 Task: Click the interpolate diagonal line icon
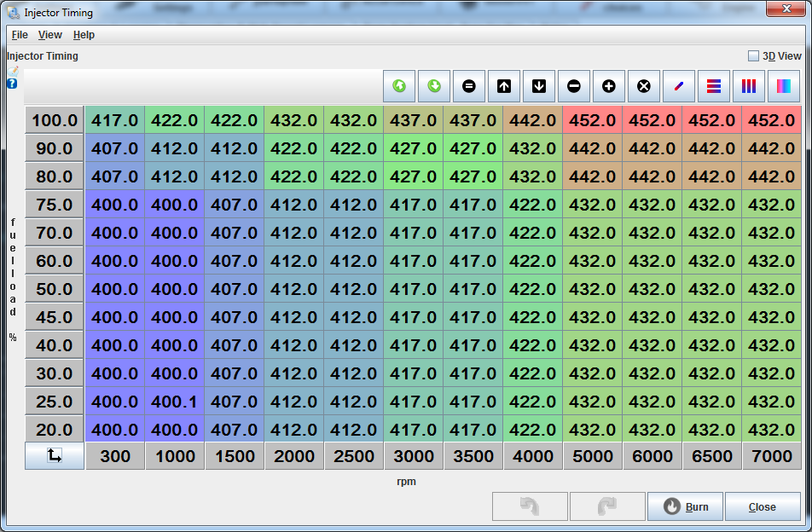pyautogui.click(x=678, y=86)
